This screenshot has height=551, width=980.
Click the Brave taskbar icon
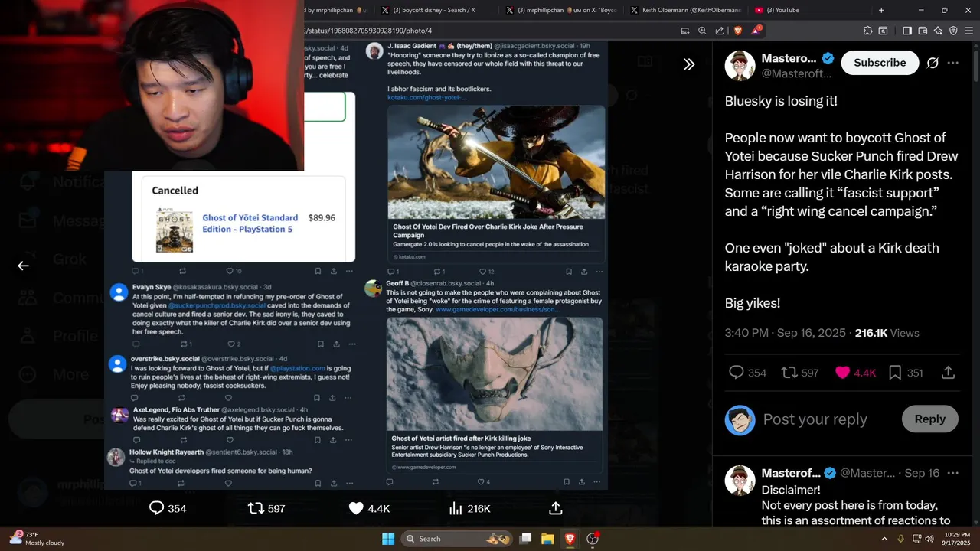coord(570,539)
